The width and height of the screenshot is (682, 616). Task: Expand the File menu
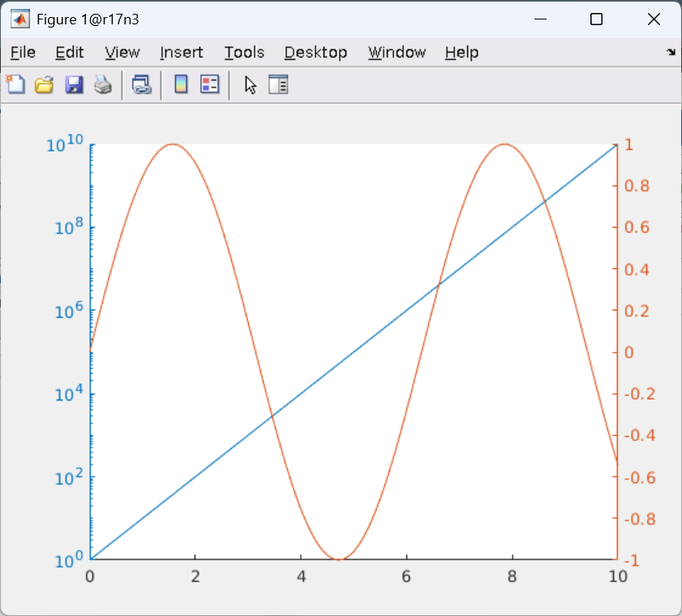[x=23, y=52]
